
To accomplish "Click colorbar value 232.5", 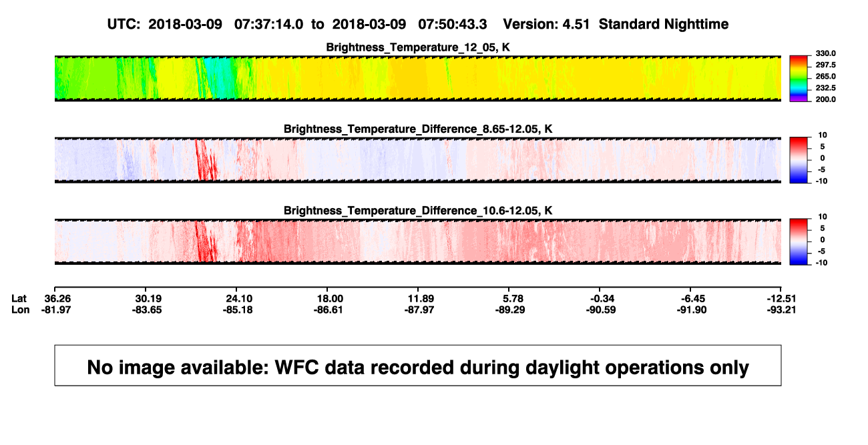I will (826, 88).
